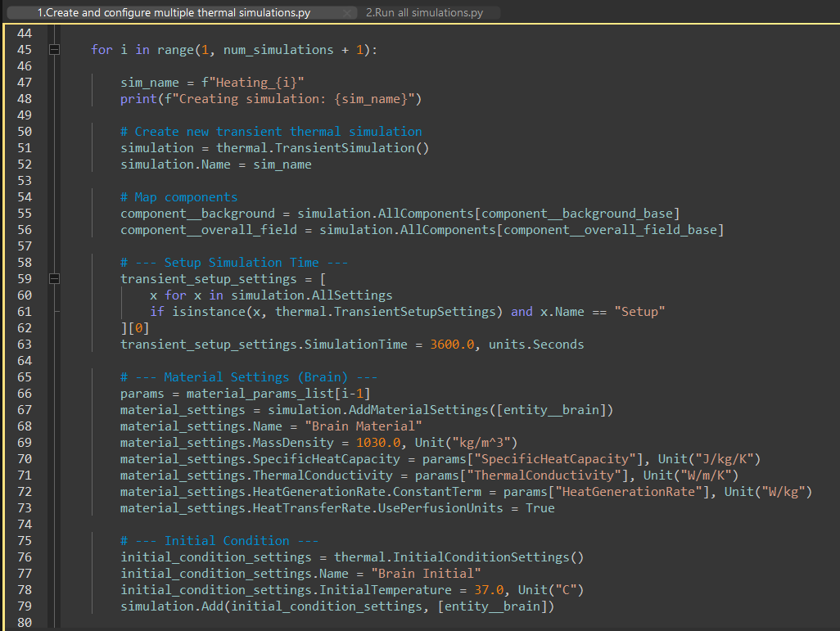Switch to the Run all simulations.py tab
Image resolution: width=840 pixels, height=631 pixels.
point(424,12)
